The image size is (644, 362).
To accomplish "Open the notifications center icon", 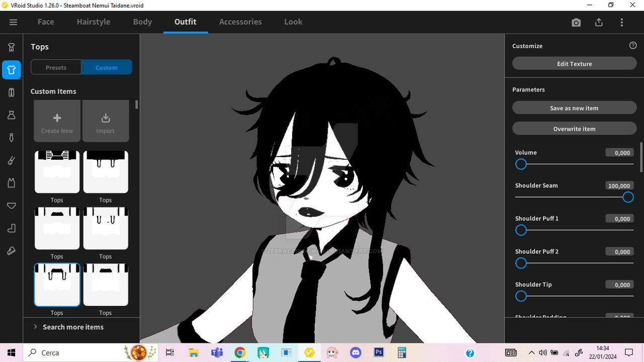I will [629, 352].
